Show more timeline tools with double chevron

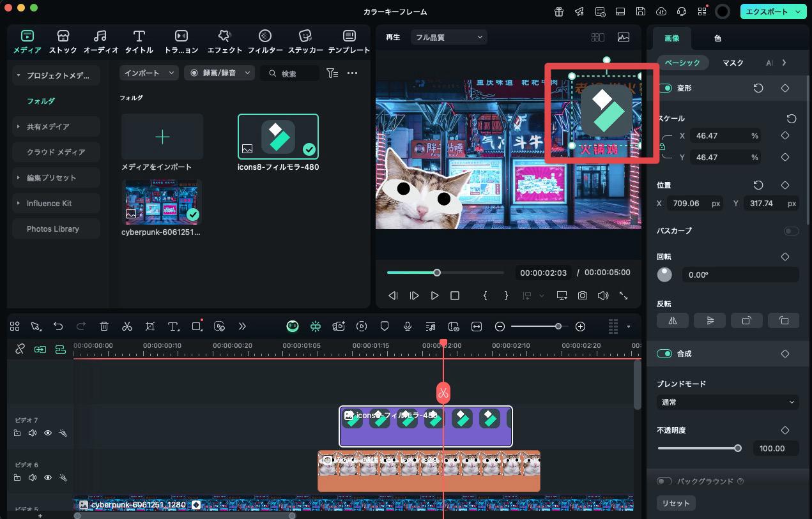coord(242,326)
